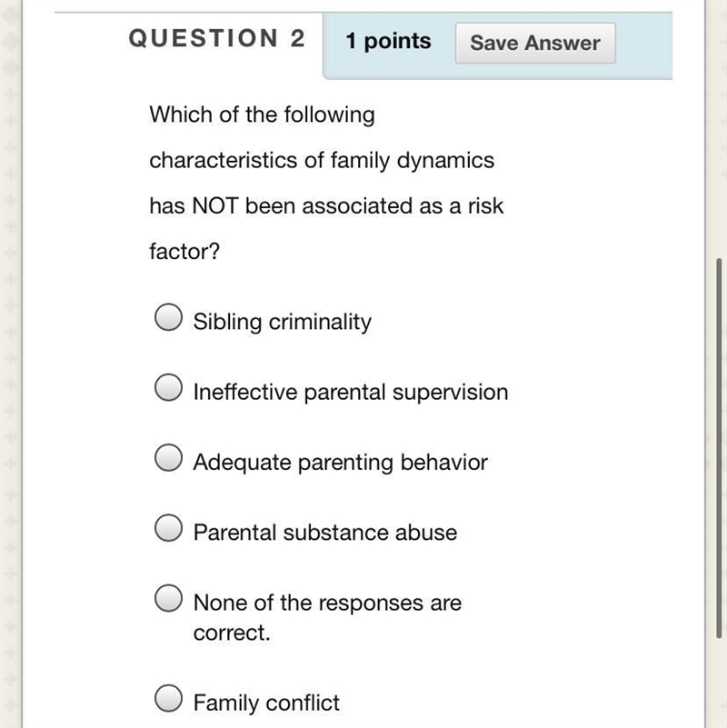Choose the Ineffective parental supervision radio circle
The height and width of the screenshot is (728, 727).
point(168,387)
